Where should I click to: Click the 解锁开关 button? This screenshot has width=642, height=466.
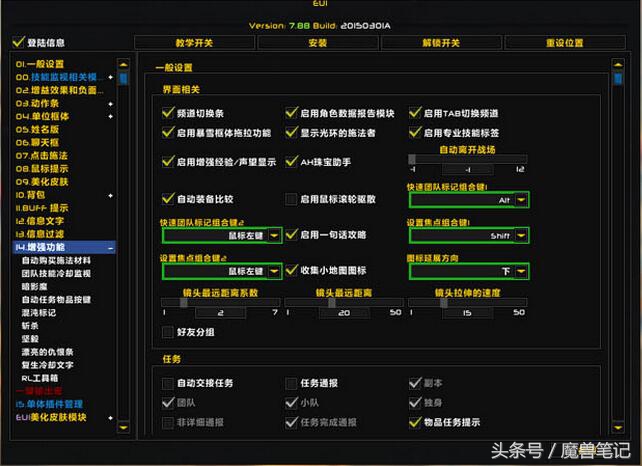tap(441, 43)
